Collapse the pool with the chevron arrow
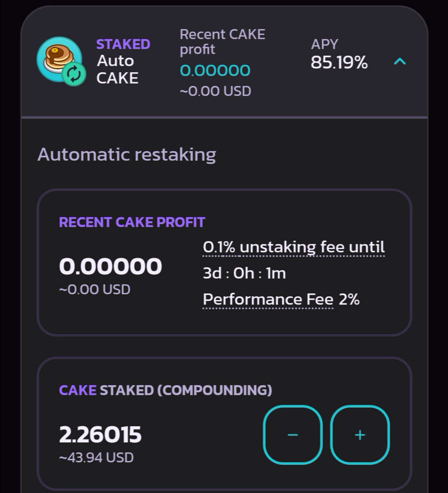Viewport: 448px width, 493px height. pyautogui.click(x=399, y=61)
